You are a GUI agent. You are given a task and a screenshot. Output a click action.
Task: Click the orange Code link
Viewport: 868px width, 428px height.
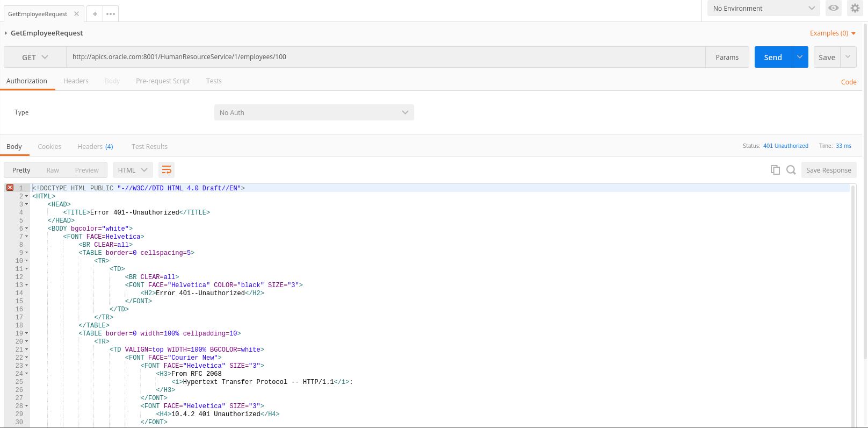(848, 82)
